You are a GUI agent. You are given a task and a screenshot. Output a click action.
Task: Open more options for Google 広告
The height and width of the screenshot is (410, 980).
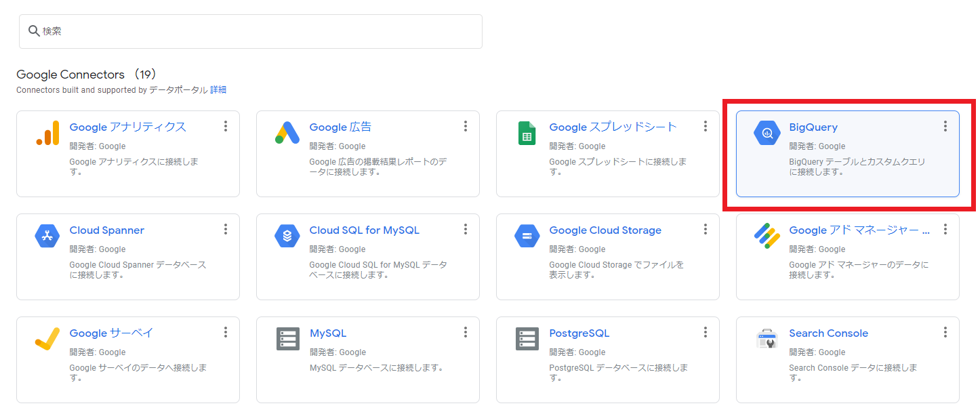pos(466,126)
